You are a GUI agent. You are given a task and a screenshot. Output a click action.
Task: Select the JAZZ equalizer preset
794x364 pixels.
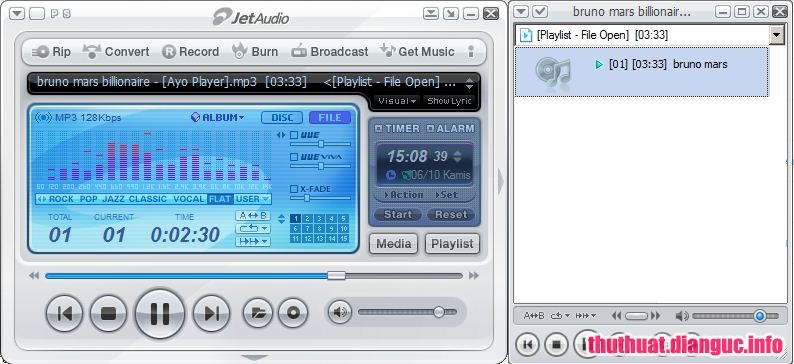113,199
